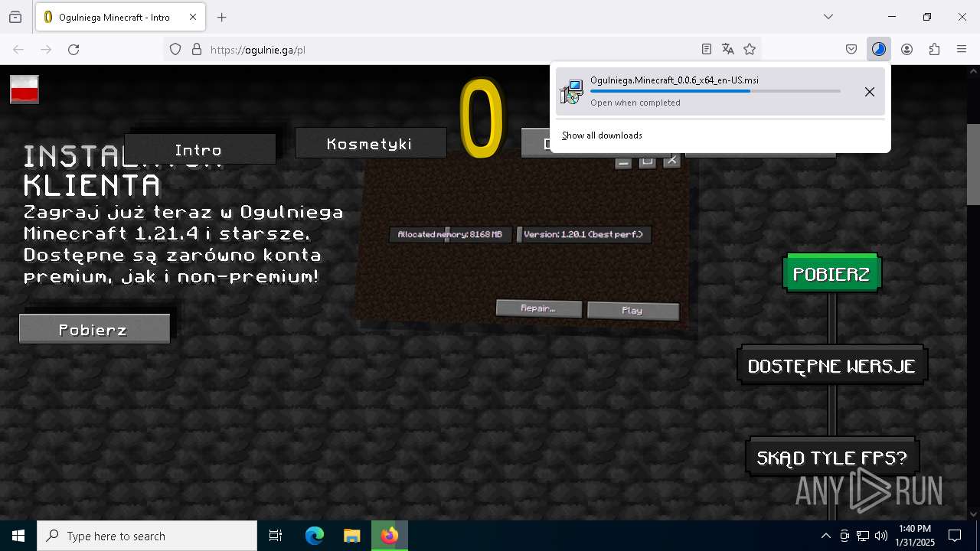Show site security padlock info
This screenshot has height=551, width=980.
pos(197,49)
